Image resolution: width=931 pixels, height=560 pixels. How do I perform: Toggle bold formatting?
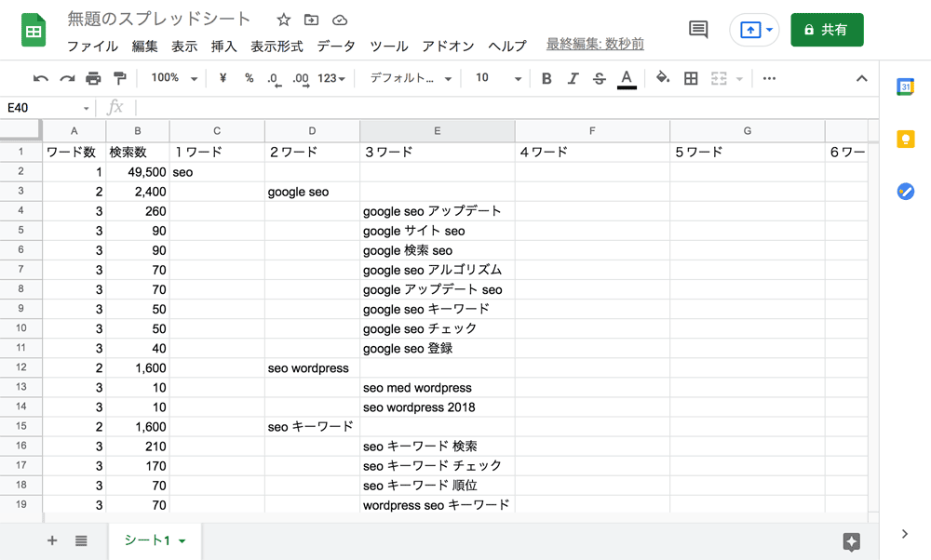(x=546, y=78)
